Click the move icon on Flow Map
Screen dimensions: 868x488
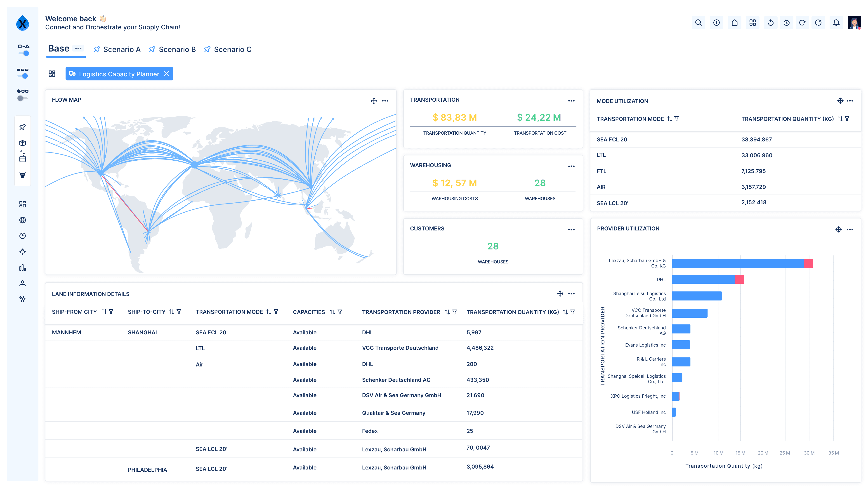point(374,101)
